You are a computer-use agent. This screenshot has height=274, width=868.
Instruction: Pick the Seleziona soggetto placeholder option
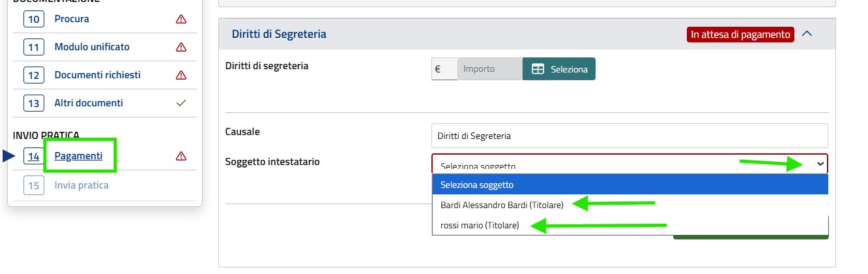pos(476,185)
